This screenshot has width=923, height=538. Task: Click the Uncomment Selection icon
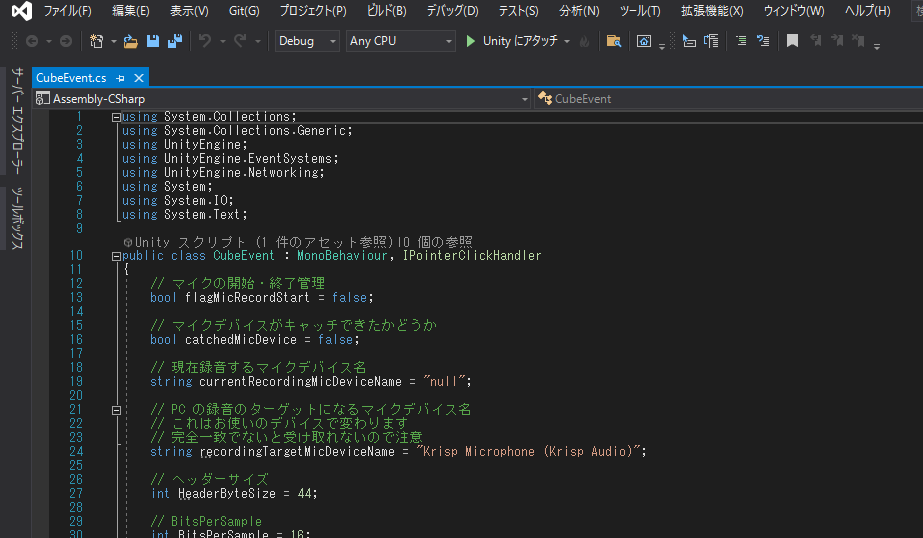pyautogui.click(x=763, y=41)
